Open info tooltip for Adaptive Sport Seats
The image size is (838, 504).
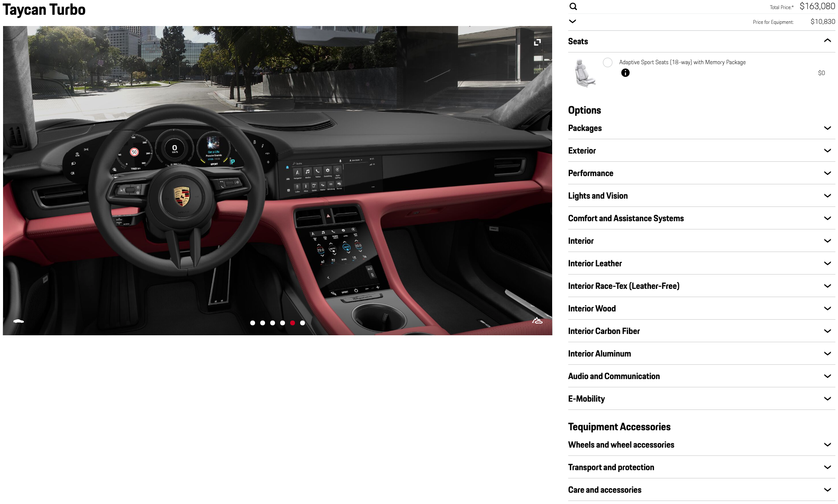[625, 73]
